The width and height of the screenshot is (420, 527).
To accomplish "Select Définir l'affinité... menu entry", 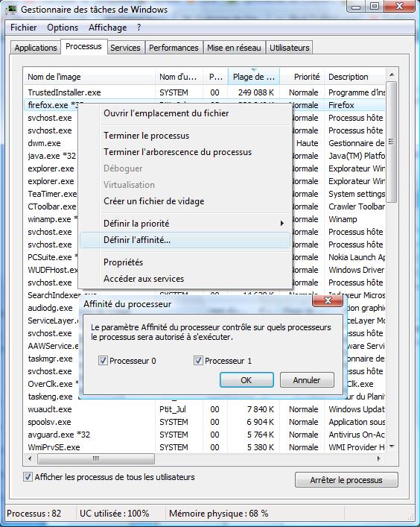I will pyautogui.click(x=185, y=240).
